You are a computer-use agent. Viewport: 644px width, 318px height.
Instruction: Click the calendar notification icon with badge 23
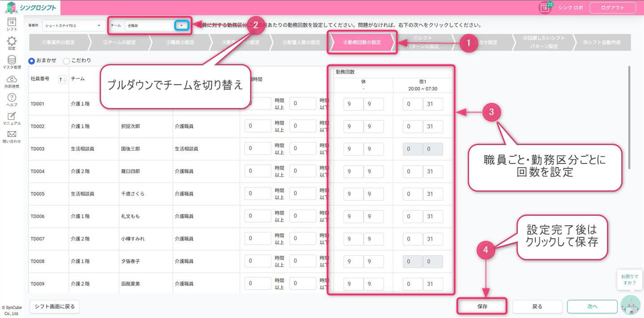(545, 8)
